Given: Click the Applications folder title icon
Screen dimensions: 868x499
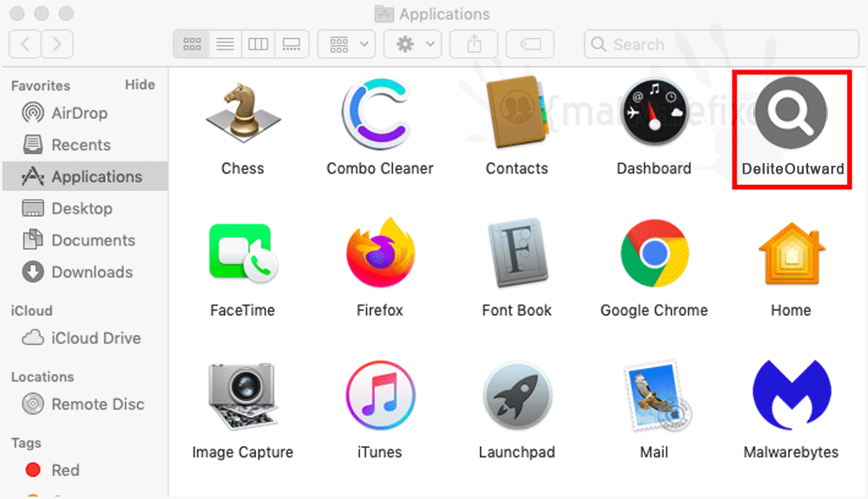Looking at the screenshot, I should click(384, 14).
